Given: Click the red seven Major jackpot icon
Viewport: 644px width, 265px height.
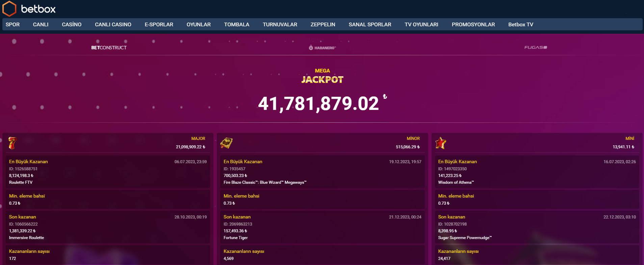Looking at the screenshot, I should [x=12, y=143].
